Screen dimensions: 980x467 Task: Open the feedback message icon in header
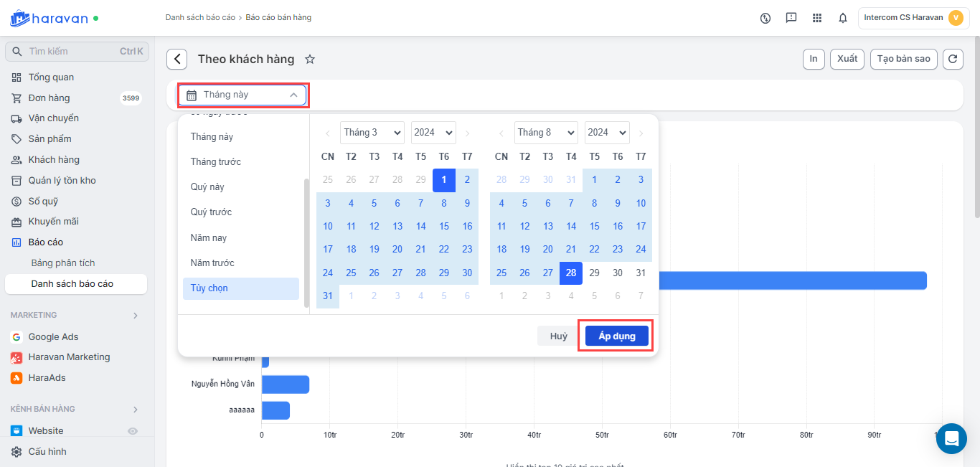coord(791,18)
